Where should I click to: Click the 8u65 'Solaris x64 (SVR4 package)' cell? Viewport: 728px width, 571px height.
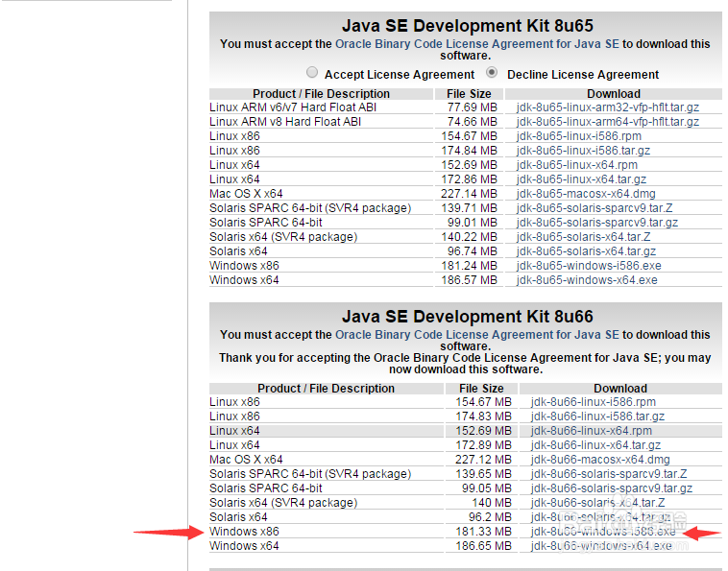[321, 237]
